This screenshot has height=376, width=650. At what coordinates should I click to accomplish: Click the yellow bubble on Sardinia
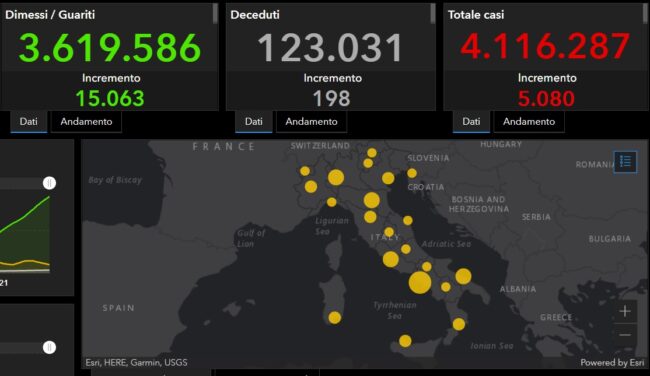coord(335,318)
